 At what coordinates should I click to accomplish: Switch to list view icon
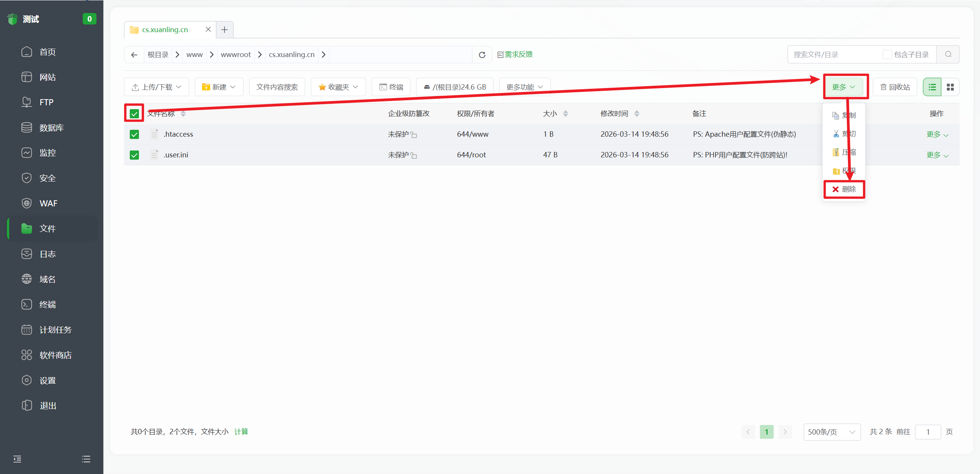(x=932, y=87)
